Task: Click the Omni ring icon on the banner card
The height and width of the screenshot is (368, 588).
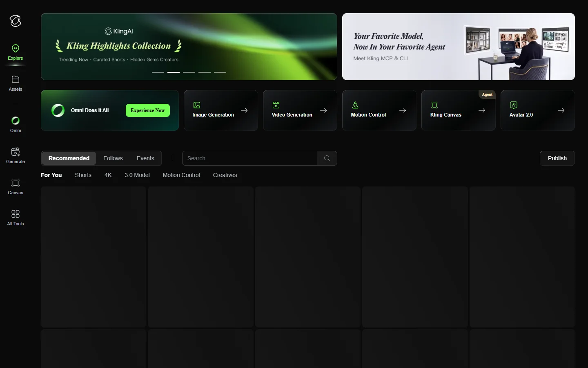Action: (58, 110)
